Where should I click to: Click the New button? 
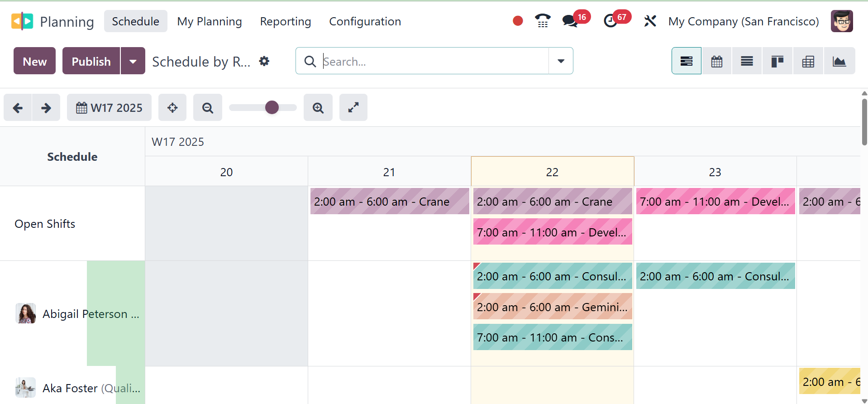(35, 61)
